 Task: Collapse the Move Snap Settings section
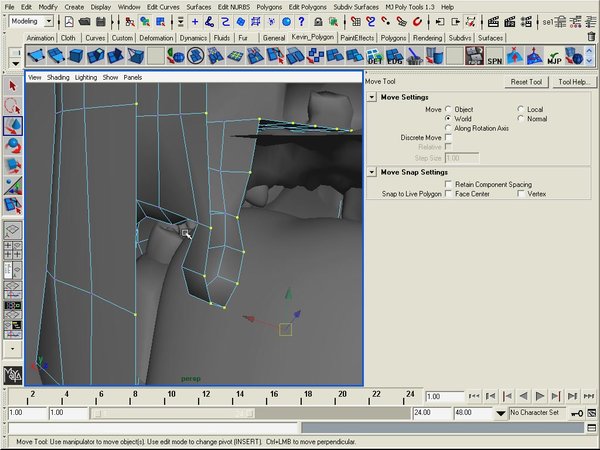click(372, 172)
